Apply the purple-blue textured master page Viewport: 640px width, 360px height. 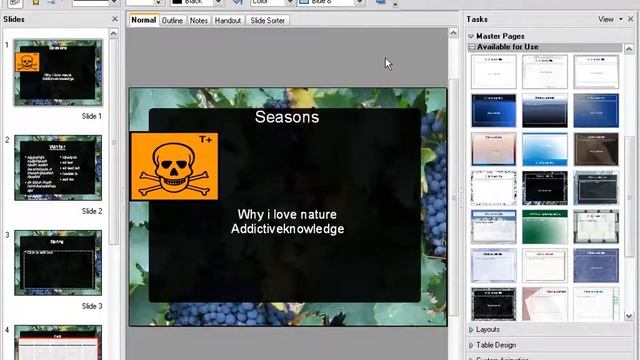[x=596, y=265]
